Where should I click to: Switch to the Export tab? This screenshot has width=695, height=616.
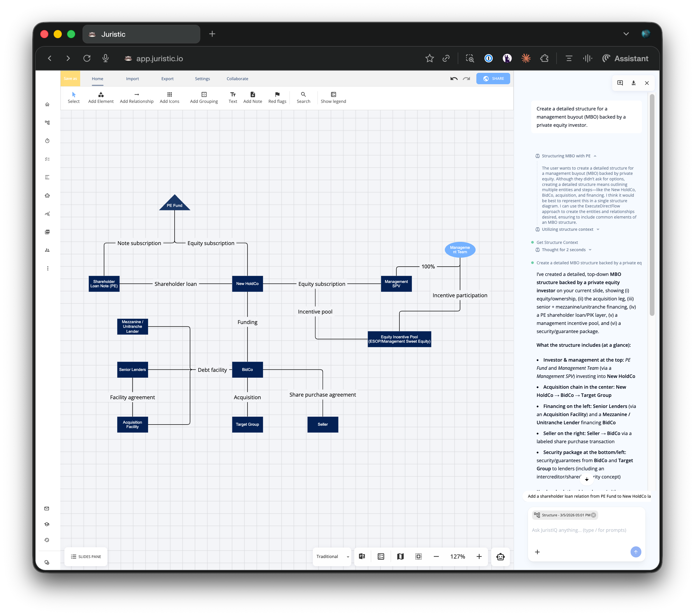click(x=167, y=78)
